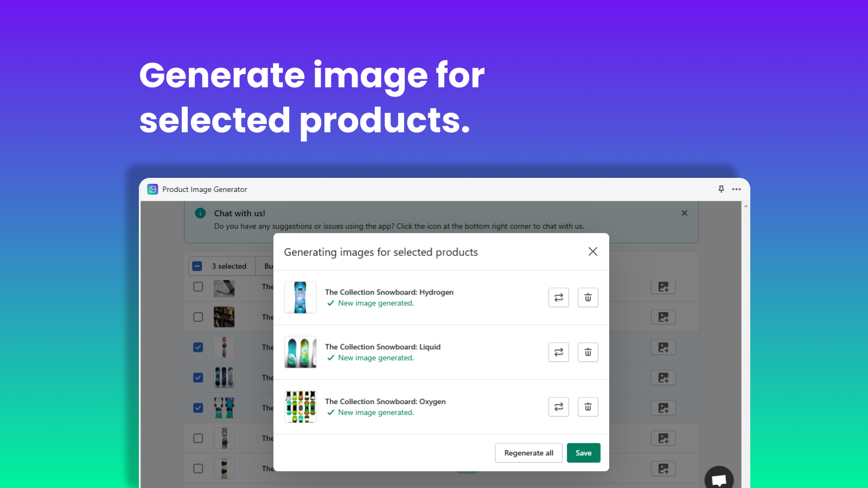
Task: Click 'The Collection Snowboard: Liquid' title
Action: click(x=382, y=347)
